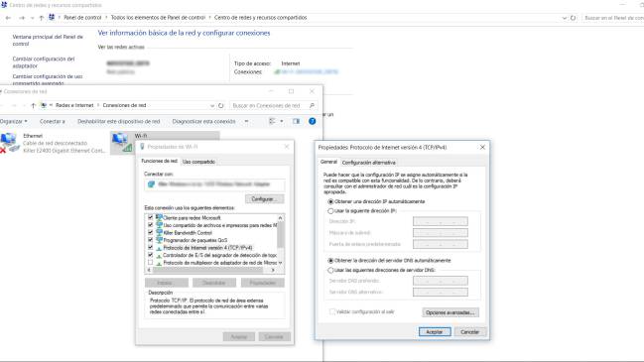Check Validar configuración al salir
Image resolution: width=644 pixels, height=362 pixels.
point(332,312)
